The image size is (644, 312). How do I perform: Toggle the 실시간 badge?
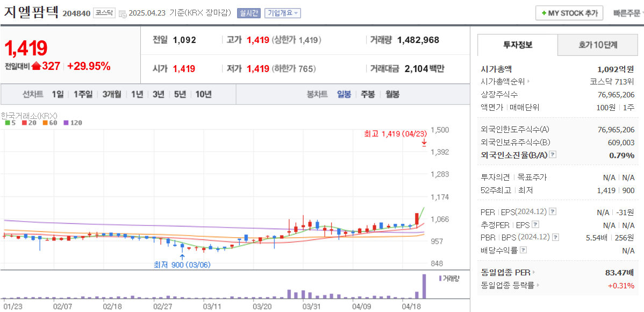tap(249, 13)
